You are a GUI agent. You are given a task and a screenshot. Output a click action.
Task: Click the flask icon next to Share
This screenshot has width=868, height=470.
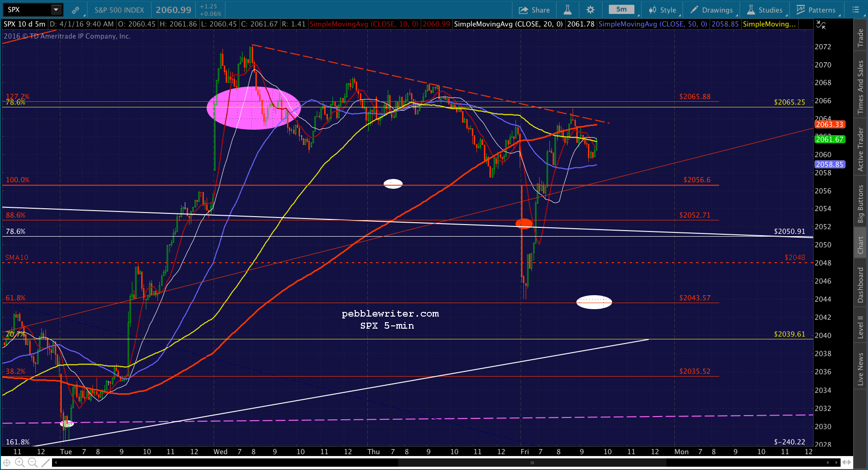568,10
